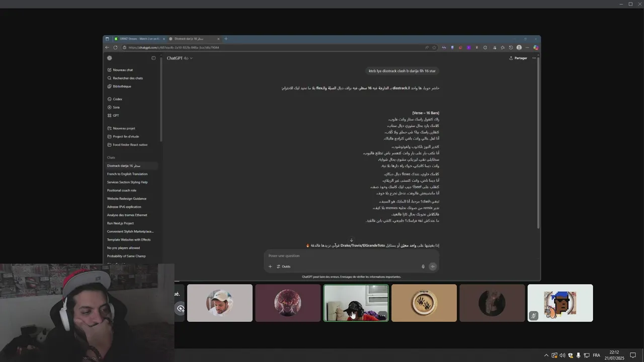
Task: Click the browser back arrow
Action: 107,48
